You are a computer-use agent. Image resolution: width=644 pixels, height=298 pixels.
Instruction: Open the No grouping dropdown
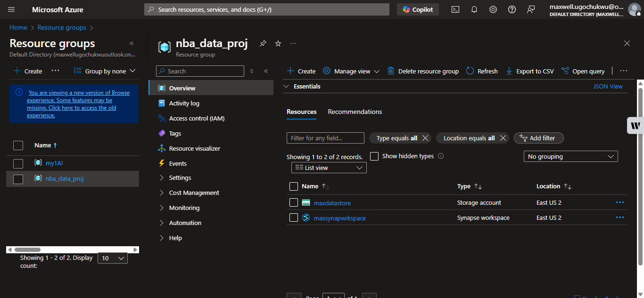pyautogui.click(x=571, y=156)
